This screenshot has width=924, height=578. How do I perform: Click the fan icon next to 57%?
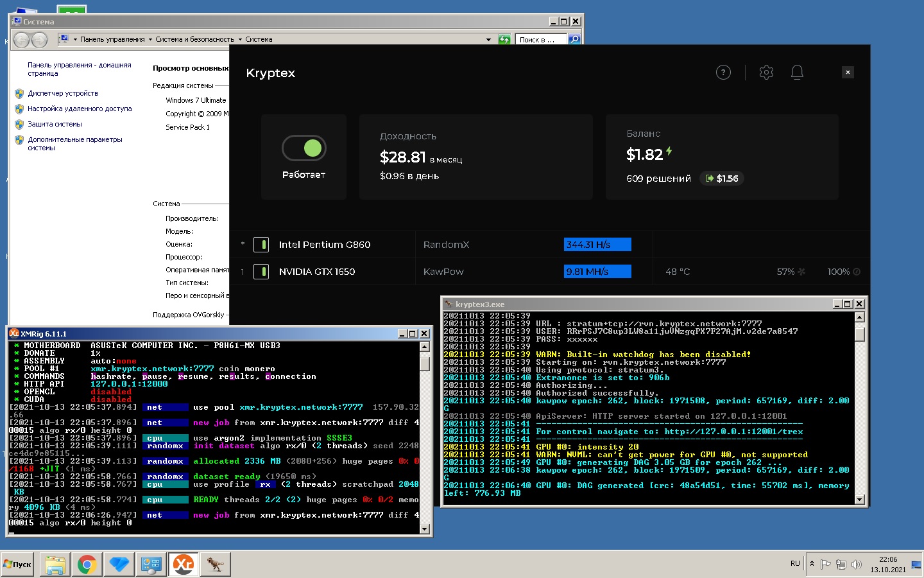[801, 272]
